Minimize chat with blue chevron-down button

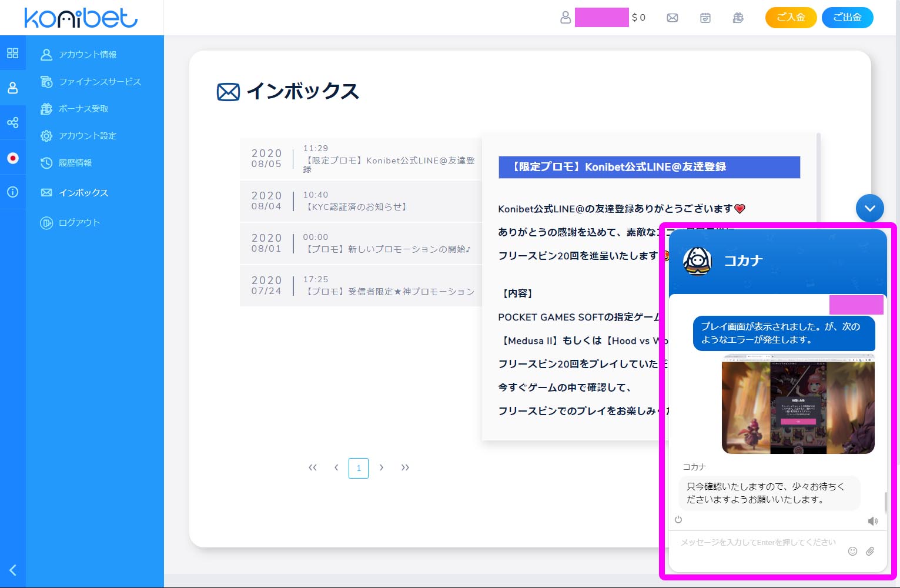[x=870, y=208]
